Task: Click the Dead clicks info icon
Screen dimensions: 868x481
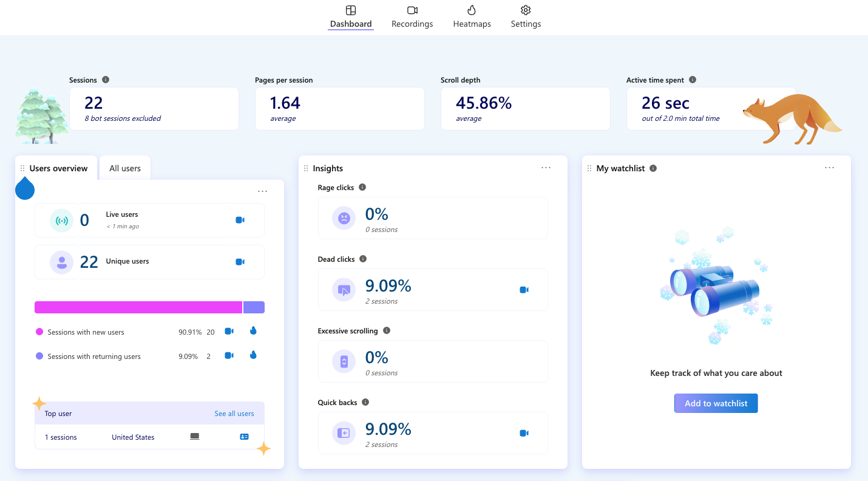Action: pyautogui.click(x=363, y=259)
